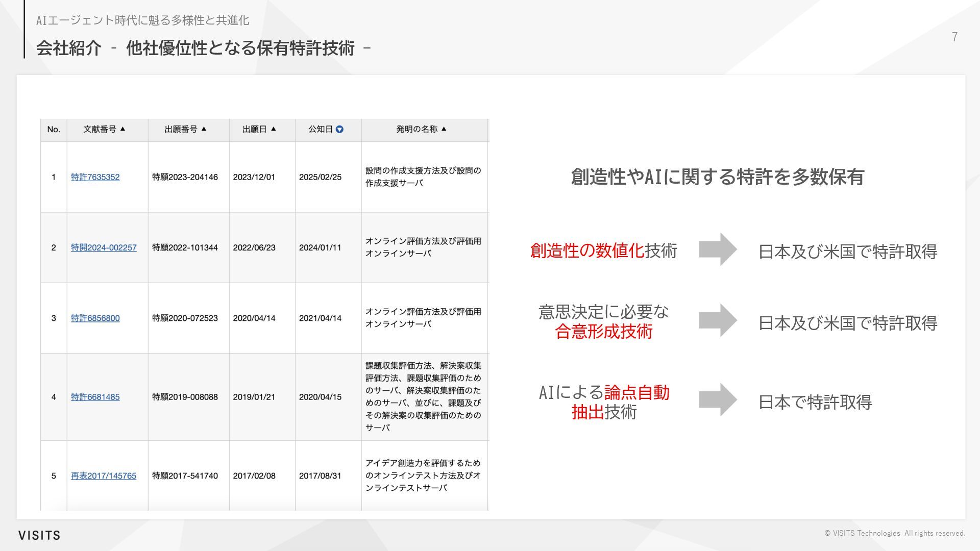
Task: Click the VISITS logo
Action: point(39,535)
